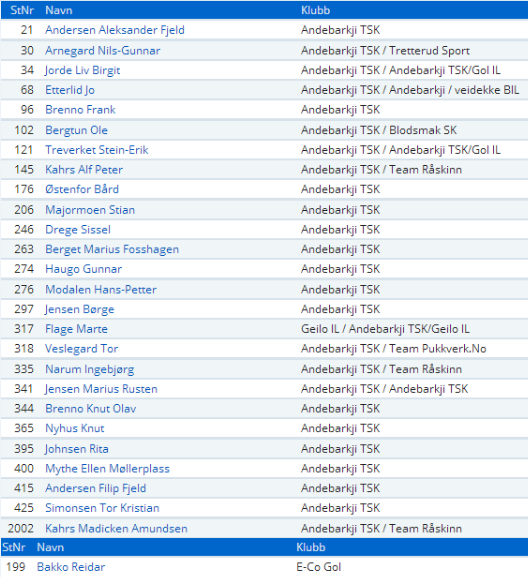528x577 pixels.
Task: Select Brenno Frank link
Action: (x=81, y=110)
